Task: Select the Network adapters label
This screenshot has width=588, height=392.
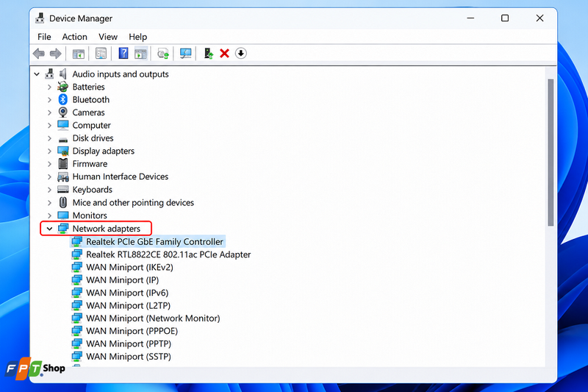Action: [107, 229]
